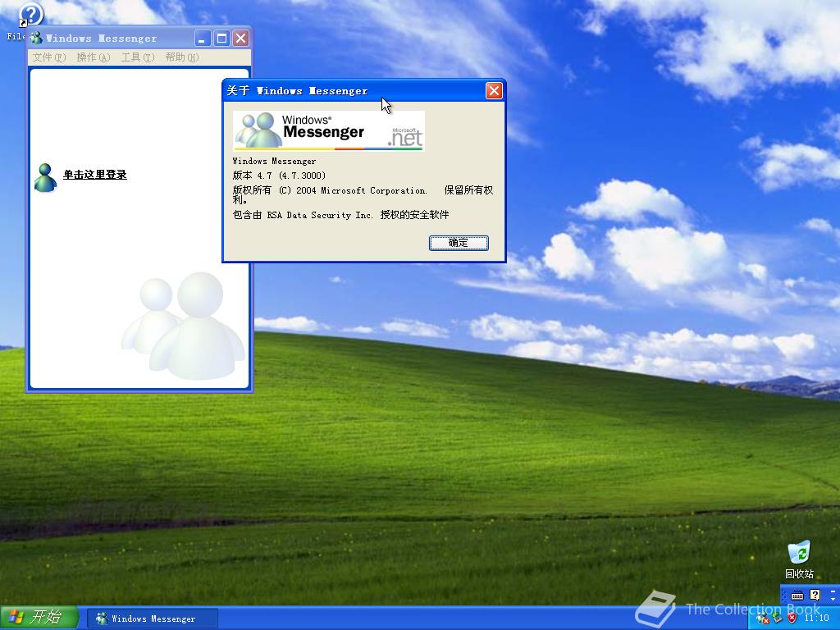Open the 工具(T) menu
Viewport: 840px width, 630px height.
coord(138,57)
